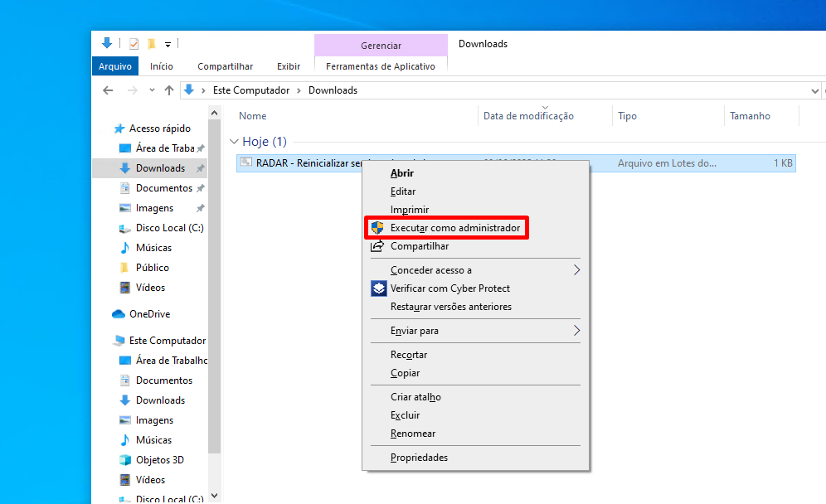The width and height of the screenshot is (826, 504).
Task: Click the properties checkmark icon in title bar
Action: (x=134, y=44)
